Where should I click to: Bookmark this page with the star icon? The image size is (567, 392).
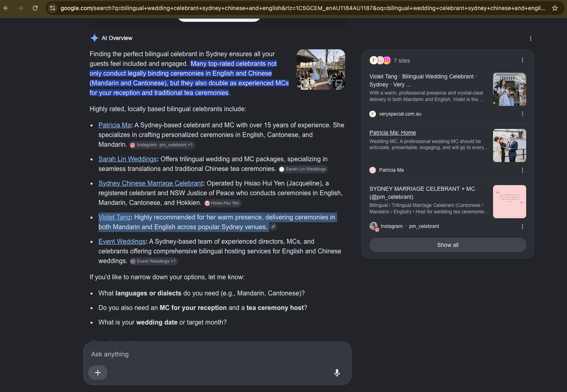[555, 8]
